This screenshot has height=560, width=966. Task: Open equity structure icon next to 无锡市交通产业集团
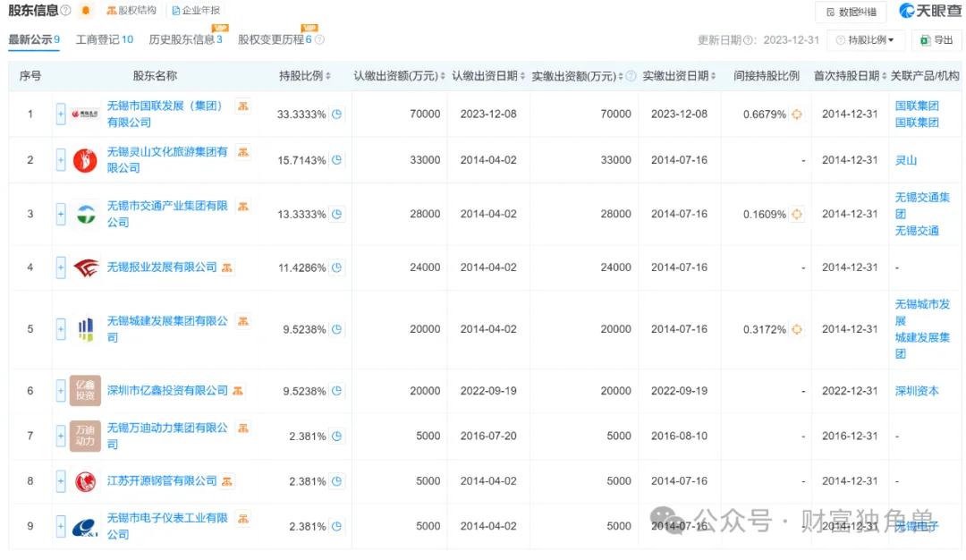click(243, 206)
